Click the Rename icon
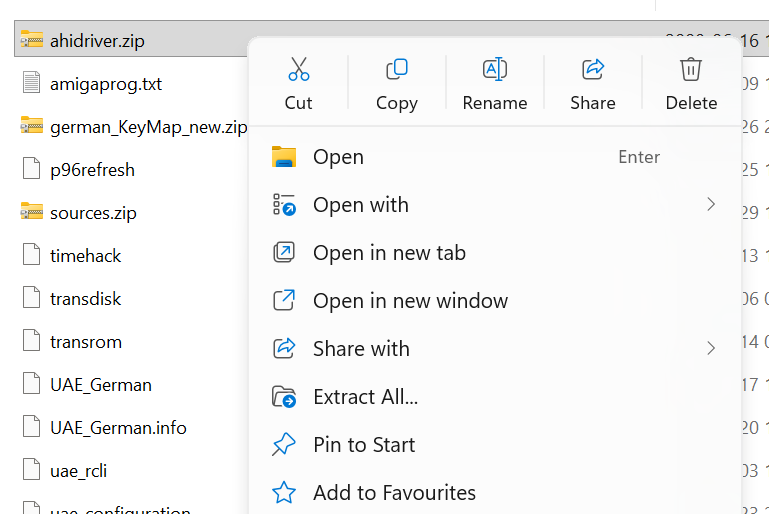769x514 pixels. click(x=494, y=70)
